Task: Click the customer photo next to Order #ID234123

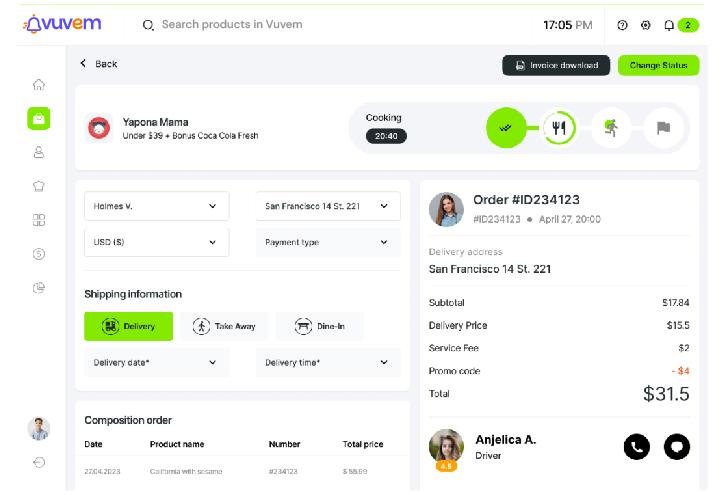Action: point(446,209)
